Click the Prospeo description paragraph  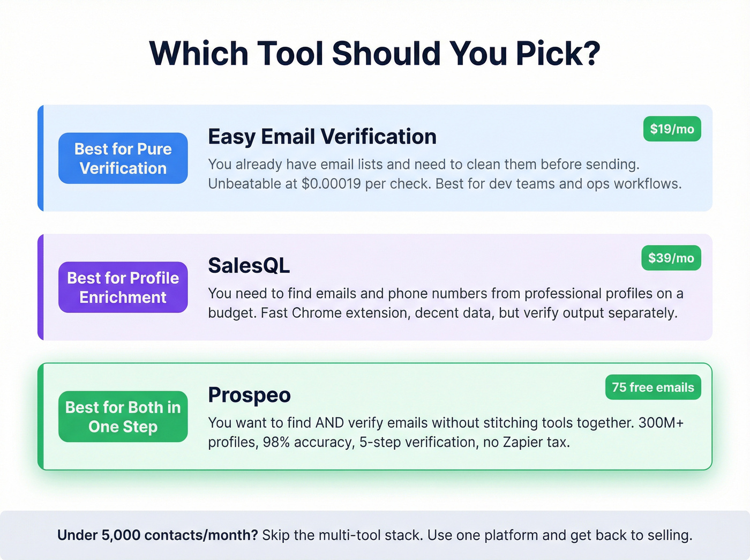pyautogui.click(x=445, y=432)
